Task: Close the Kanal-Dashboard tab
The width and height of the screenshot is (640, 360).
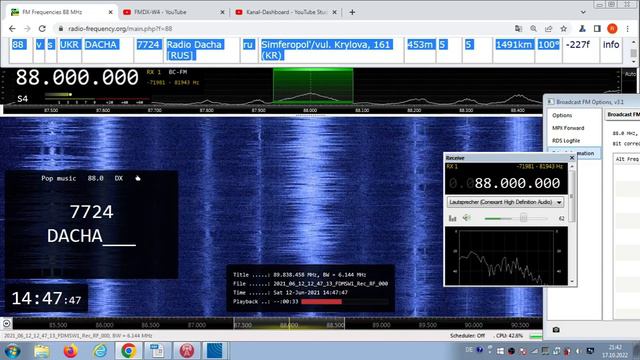Action: 334,12
